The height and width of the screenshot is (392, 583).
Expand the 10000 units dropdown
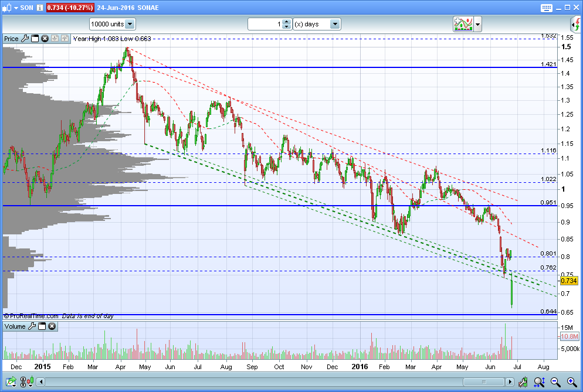130,25
